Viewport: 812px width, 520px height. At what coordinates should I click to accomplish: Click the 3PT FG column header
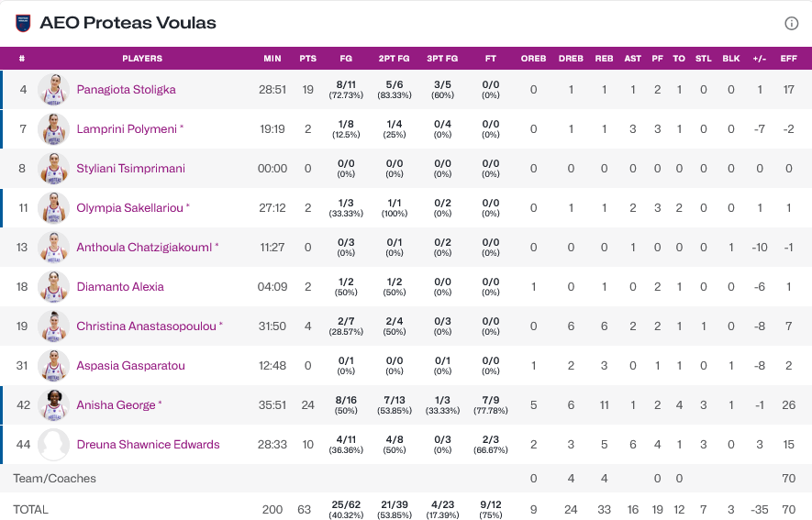point(442,59)
